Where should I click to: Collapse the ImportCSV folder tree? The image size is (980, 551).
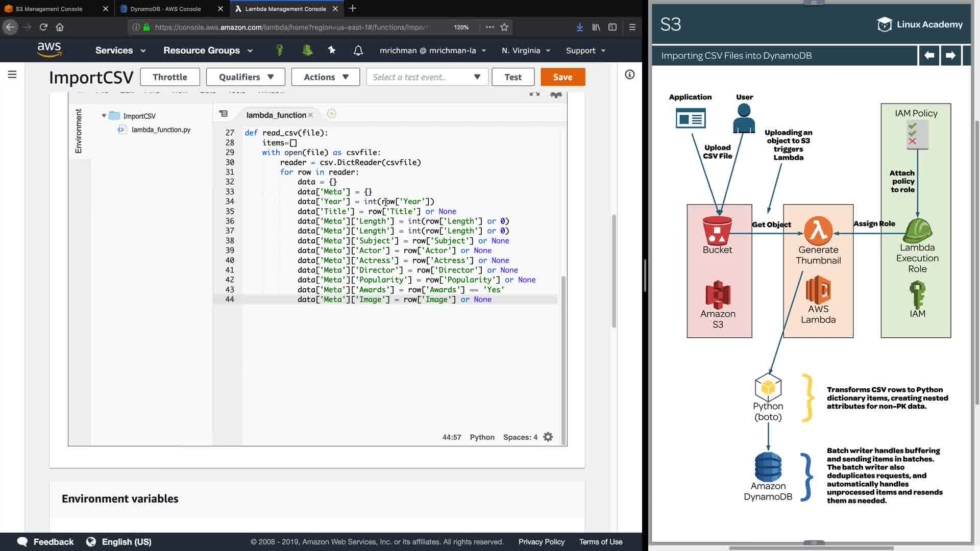point(104,116)
